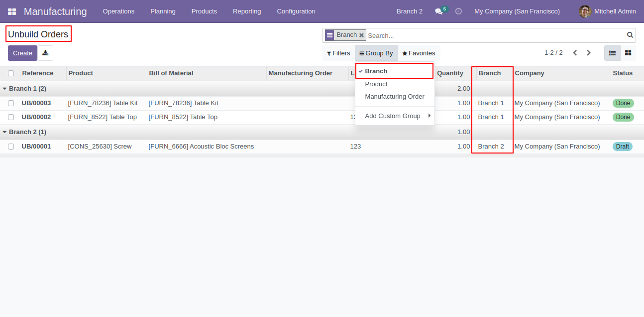The height and width of the screenshot is (317, 644).
Task: Click the Create button
Action: click(22, 53)
